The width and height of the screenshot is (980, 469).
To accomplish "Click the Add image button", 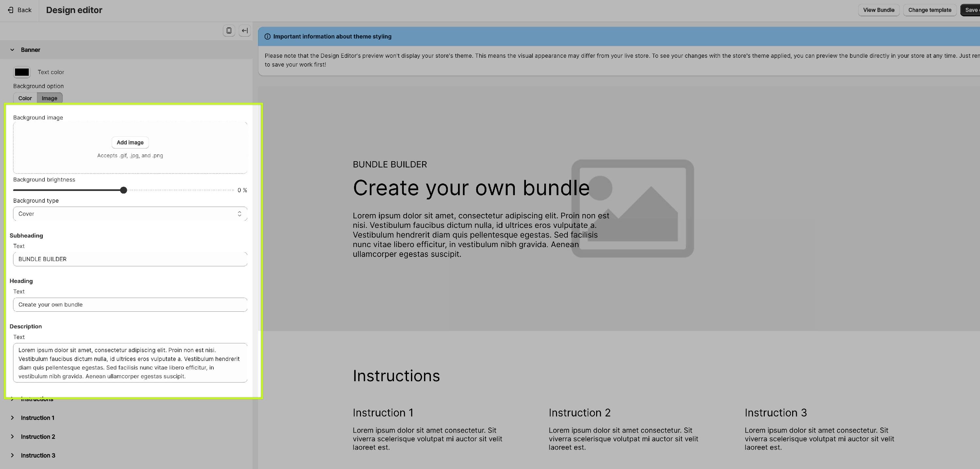I will point(130,143).
